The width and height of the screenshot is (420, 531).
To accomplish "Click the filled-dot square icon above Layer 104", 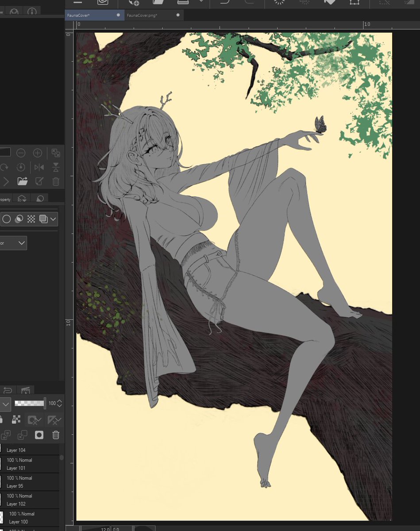I will [39, 435].
